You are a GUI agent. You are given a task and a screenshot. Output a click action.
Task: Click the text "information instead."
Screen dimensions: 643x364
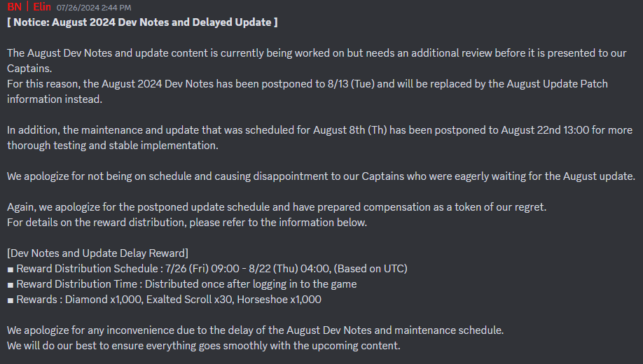(55, 99)
